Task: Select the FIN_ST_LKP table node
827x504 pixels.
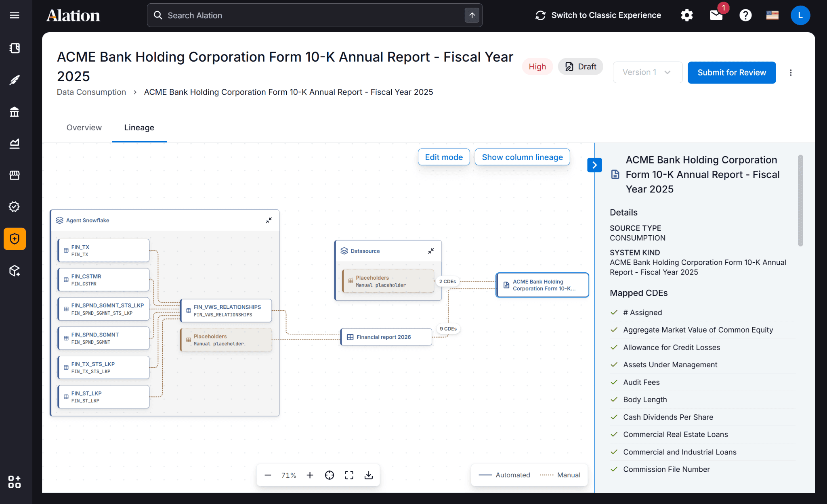Action: (103, 397)
